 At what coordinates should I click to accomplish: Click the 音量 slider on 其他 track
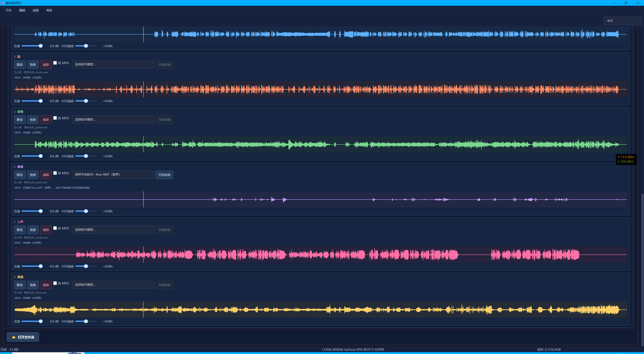32,321
